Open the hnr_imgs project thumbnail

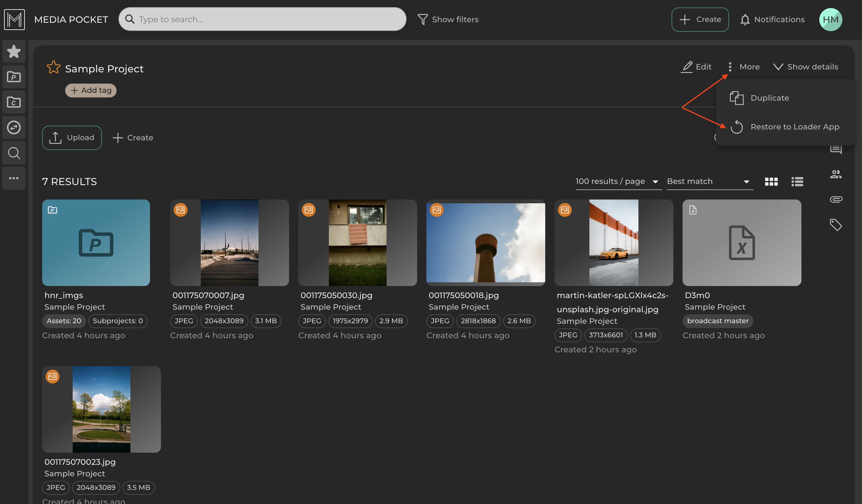click(96, 243)
